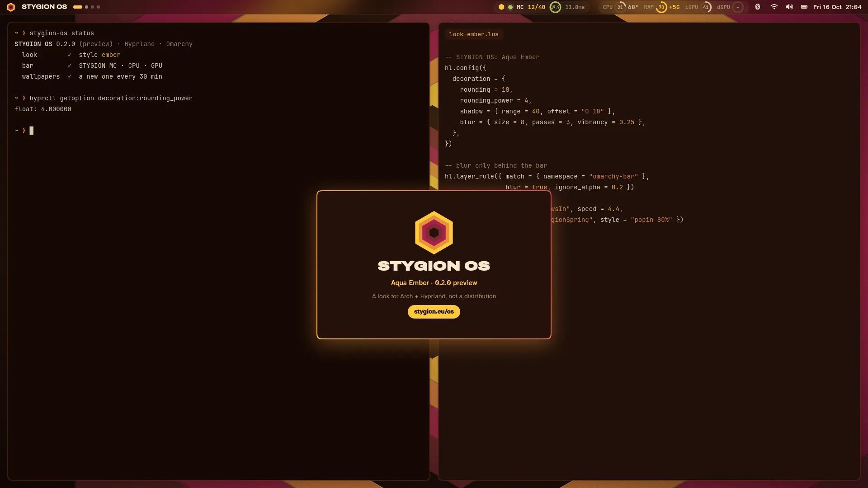Screen dimensions: 868x488
Task: Click the 'hyprctl getoption decoration:rounding_power' command
Action: click(111, 98)
